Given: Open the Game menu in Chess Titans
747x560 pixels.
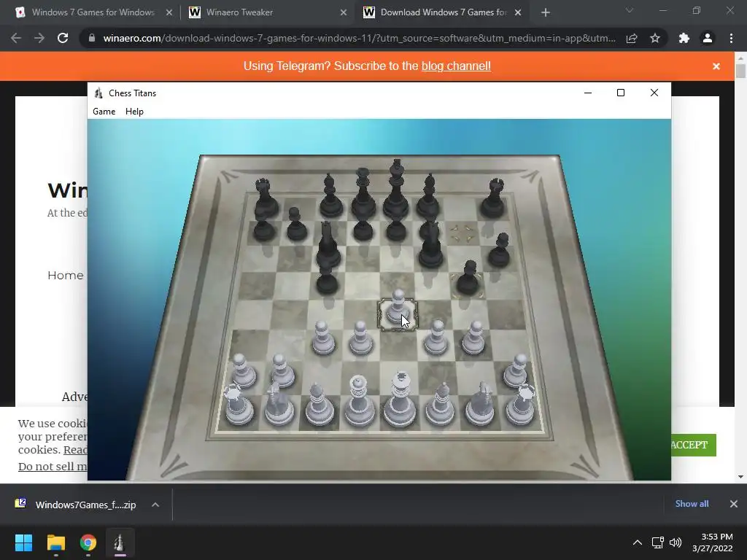Looking at the screenshot, I should [104, 112].
